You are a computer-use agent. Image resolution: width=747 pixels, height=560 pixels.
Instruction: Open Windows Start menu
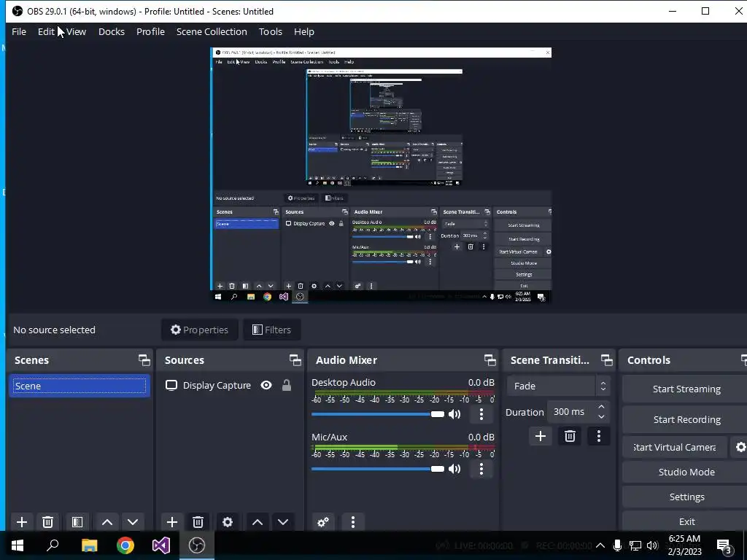[x=18, y=545]
